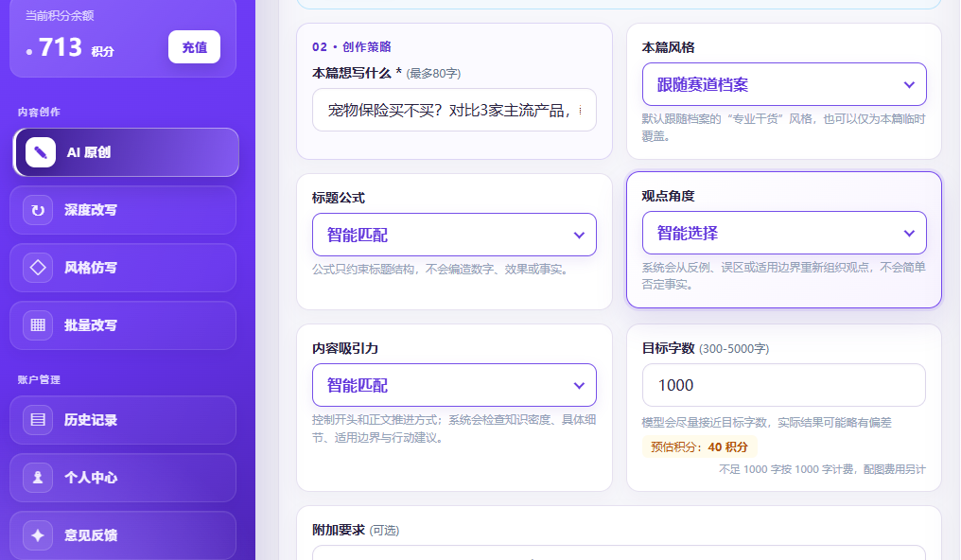Go to 深度改写 page
The image size is (961, 560).
[123, 210]
